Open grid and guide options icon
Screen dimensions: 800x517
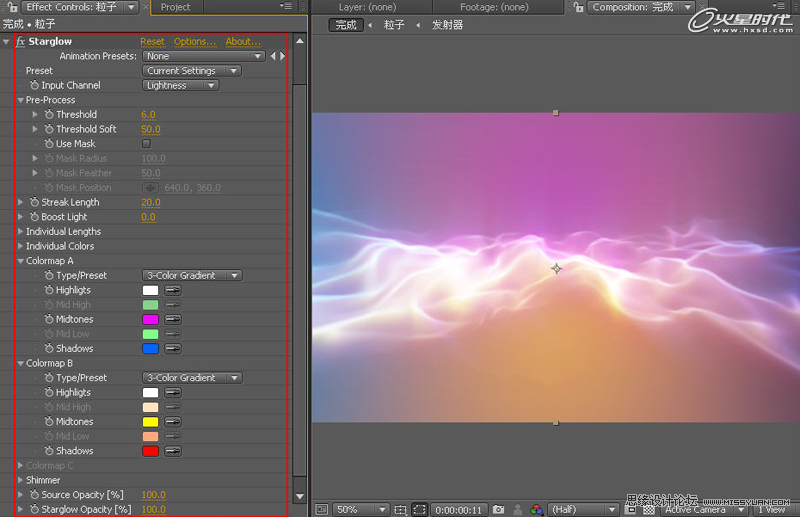click(x=401, y=509)
